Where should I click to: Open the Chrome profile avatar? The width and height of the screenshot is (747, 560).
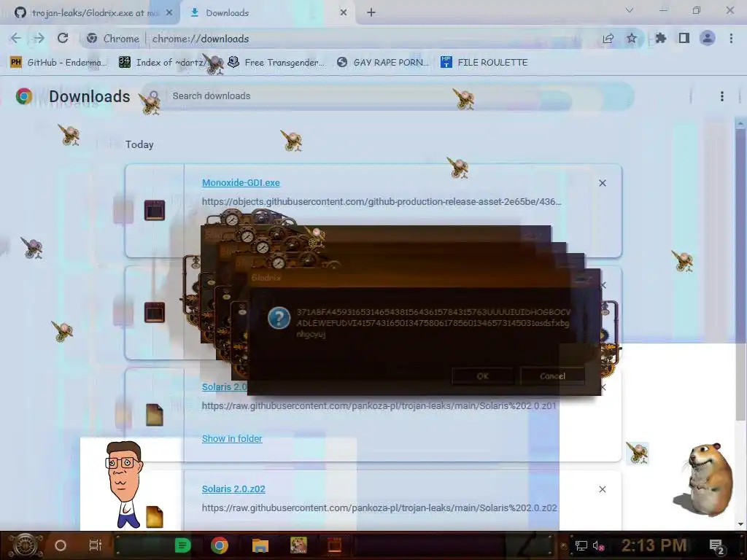tap(708, 38)
